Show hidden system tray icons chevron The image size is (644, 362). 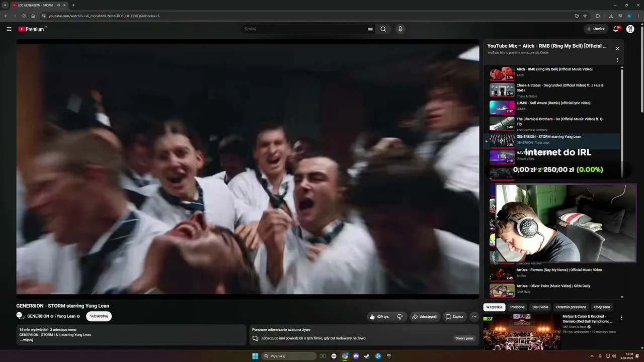click(592, 356)
